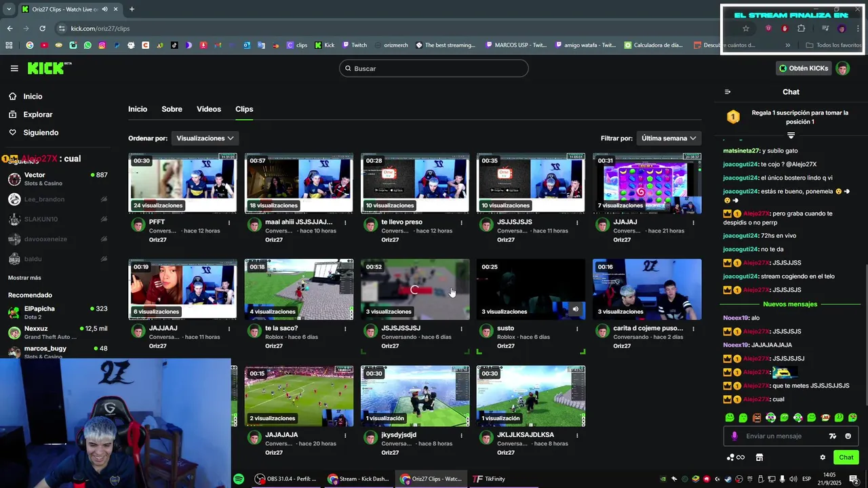Click the Kick search field

[x=434, y=68]
